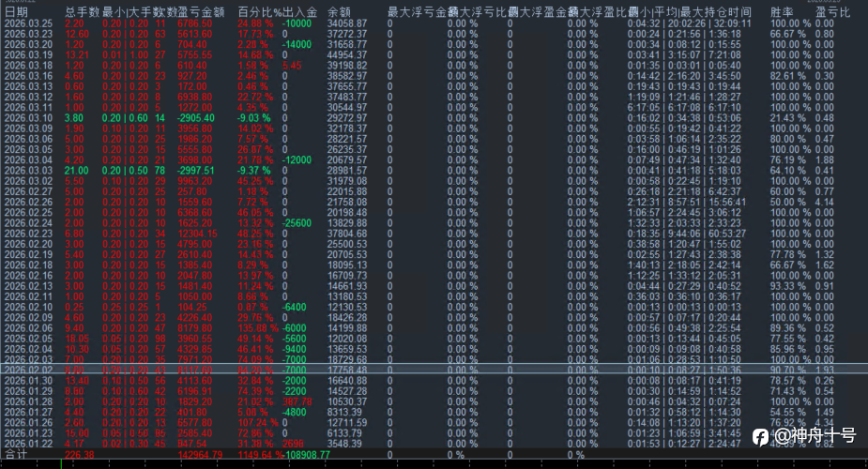Click holding time 2:12:31 | 8:57:51 | 15:56:41
868x469 pixels.
[x=687, y=203]
